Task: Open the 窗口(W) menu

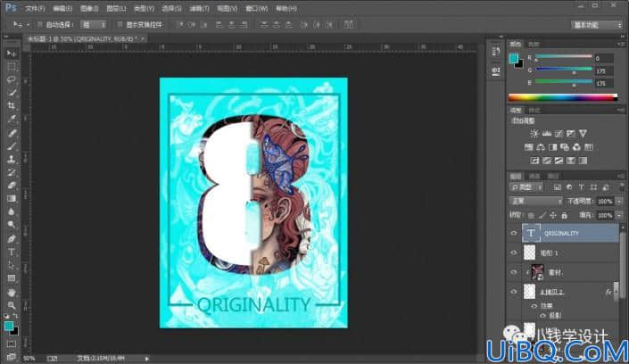Action: [x=257, y=8]
